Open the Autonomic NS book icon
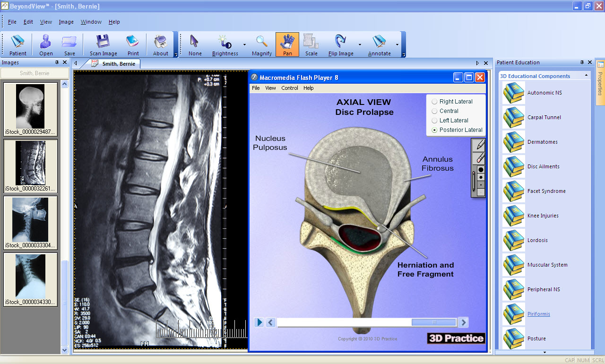 click(x=514, y=93)
